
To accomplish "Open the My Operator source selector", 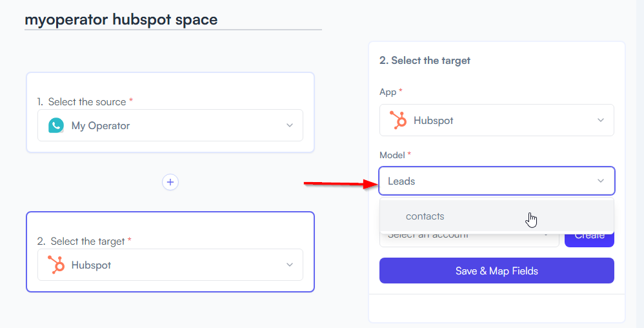I will [x=170, y=125].
